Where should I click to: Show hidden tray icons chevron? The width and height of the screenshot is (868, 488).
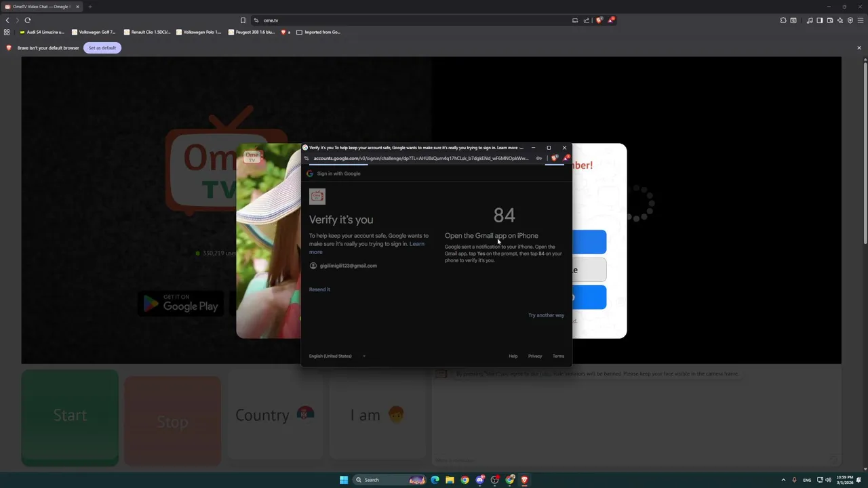coord(783,480)
